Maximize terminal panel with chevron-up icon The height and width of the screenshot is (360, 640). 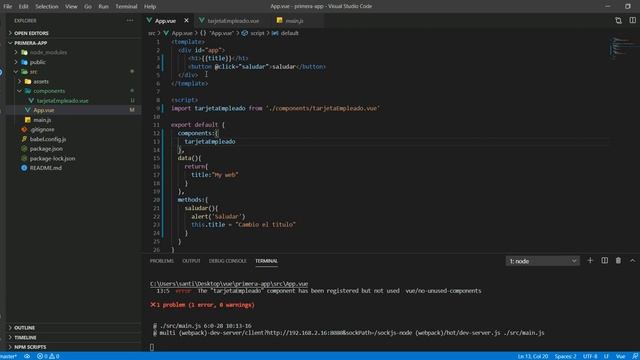click(x=632, y=260)
